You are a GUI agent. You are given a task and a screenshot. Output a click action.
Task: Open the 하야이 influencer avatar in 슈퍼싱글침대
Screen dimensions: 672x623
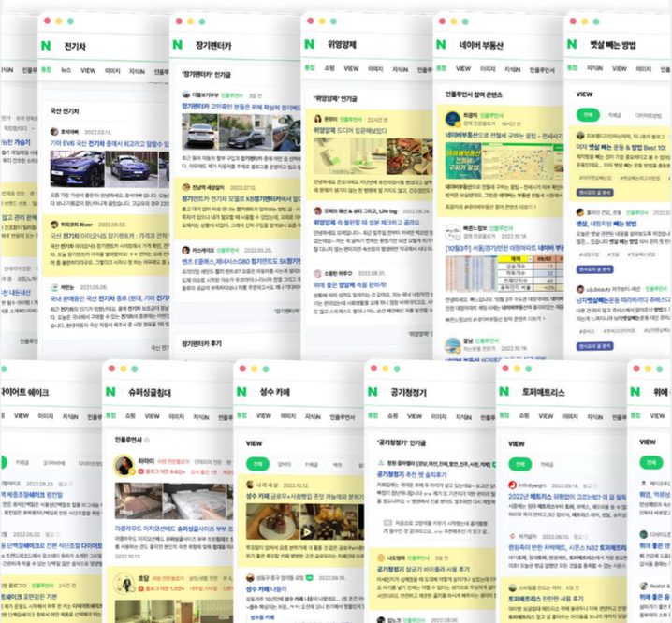(124, 466)
